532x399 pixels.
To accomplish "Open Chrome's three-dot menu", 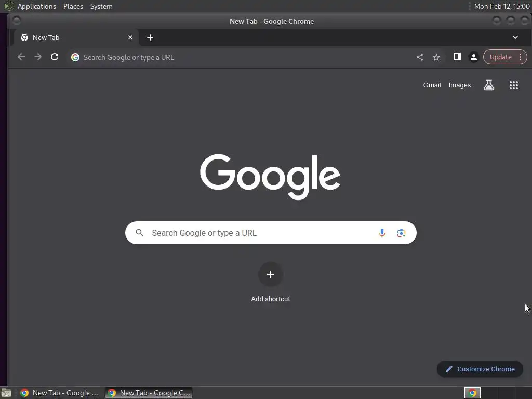I will coord(521,57).
